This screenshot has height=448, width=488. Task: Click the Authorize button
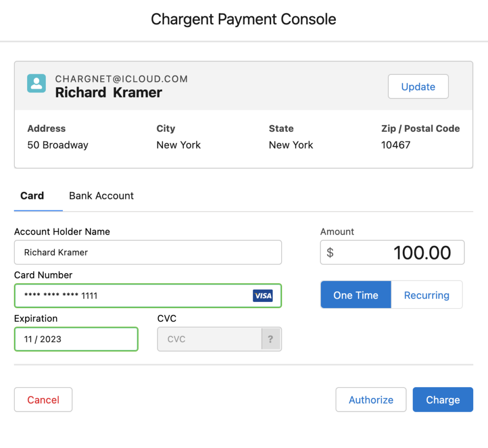point(371,400)
